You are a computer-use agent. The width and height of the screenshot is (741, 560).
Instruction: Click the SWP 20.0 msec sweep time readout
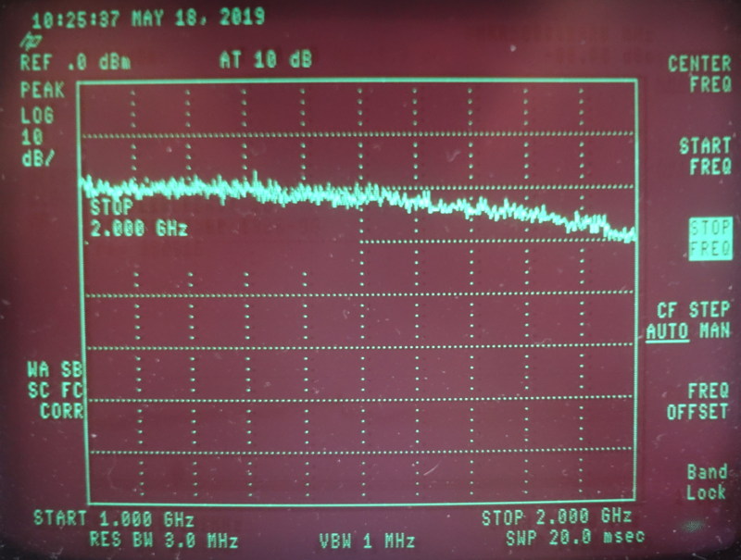pos(574,537)
